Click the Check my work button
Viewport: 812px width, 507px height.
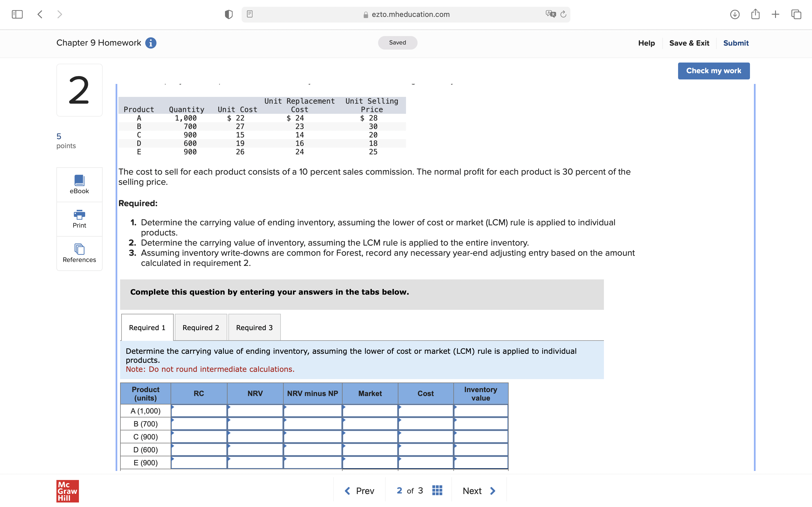(x=714, y=71)
